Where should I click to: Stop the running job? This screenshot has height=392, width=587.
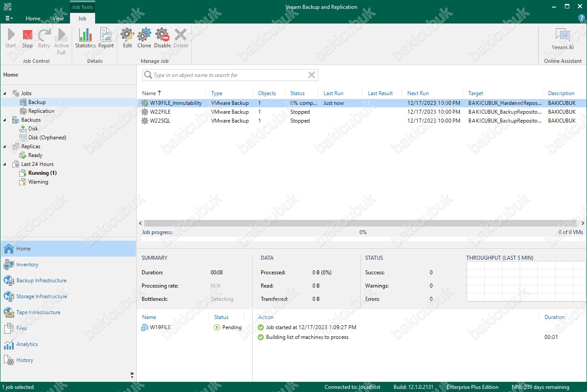point(27,38)
